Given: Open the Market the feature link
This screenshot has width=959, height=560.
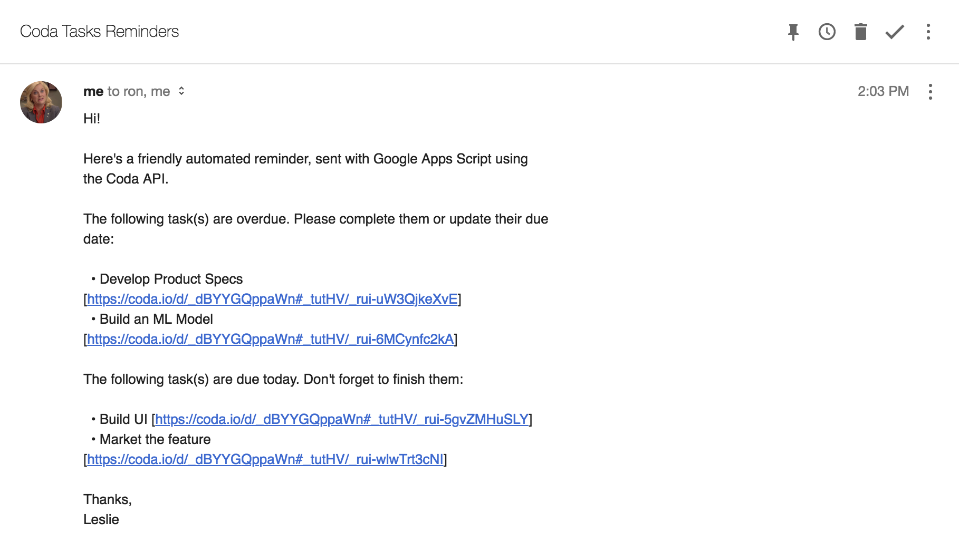Looking at the screenshot, I should [265, 460].
